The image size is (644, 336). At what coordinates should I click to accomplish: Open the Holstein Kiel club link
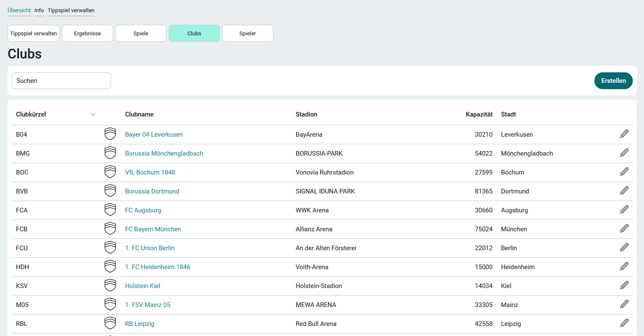(143, 286)
